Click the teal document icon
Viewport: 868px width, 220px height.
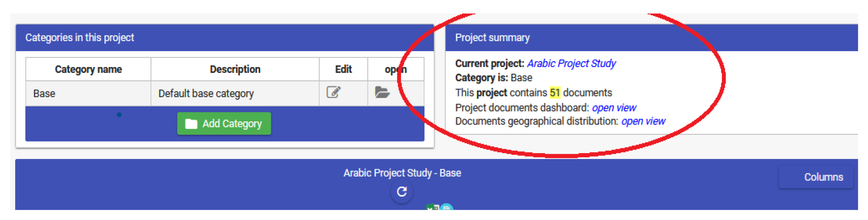(x=447, y=208)
